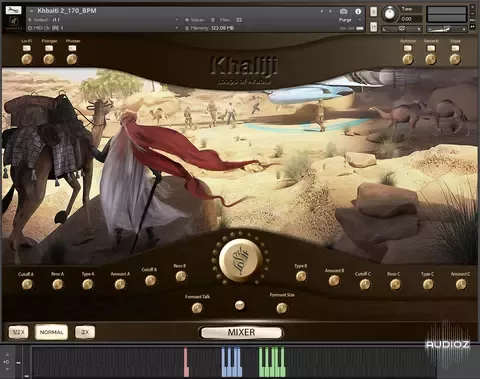Click the wrench instrument edit icon
Viewport: 480px width, 379px height.
click(13, 10)
